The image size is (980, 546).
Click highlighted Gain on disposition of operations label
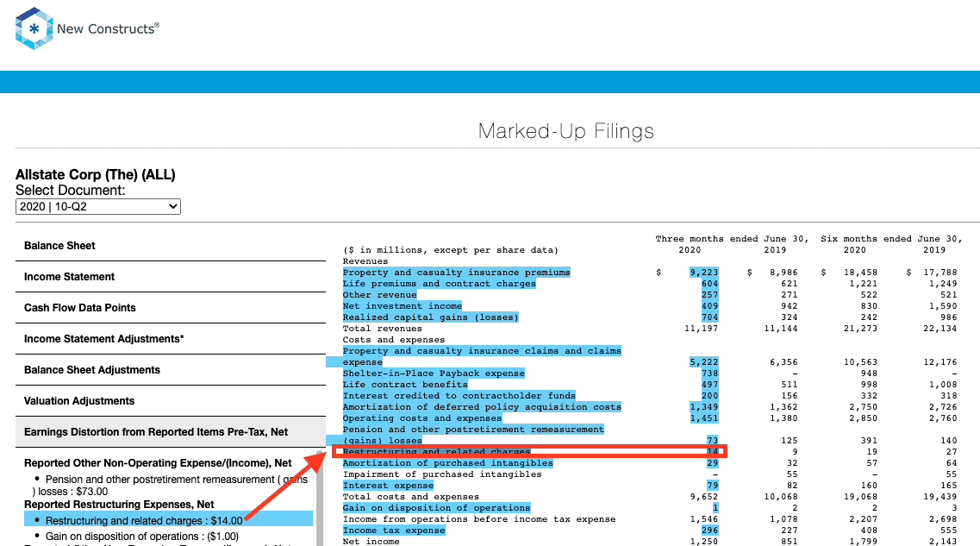coord(436,508)
